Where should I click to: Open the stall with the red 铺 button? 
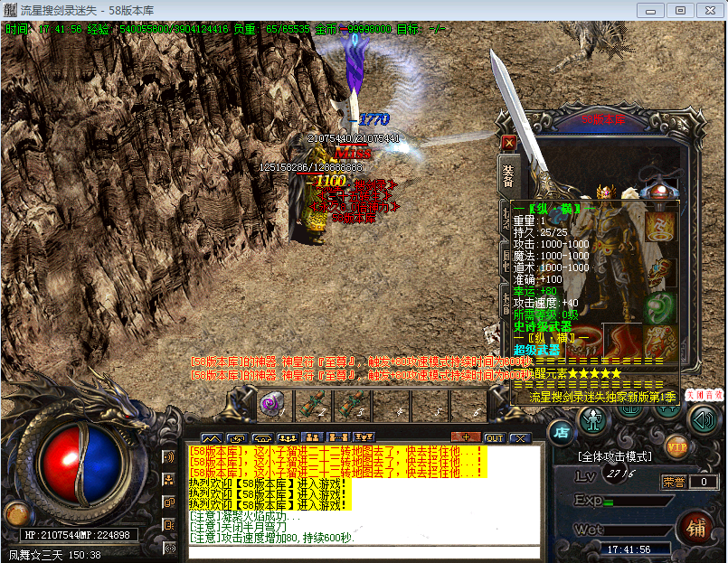(695, 530)
